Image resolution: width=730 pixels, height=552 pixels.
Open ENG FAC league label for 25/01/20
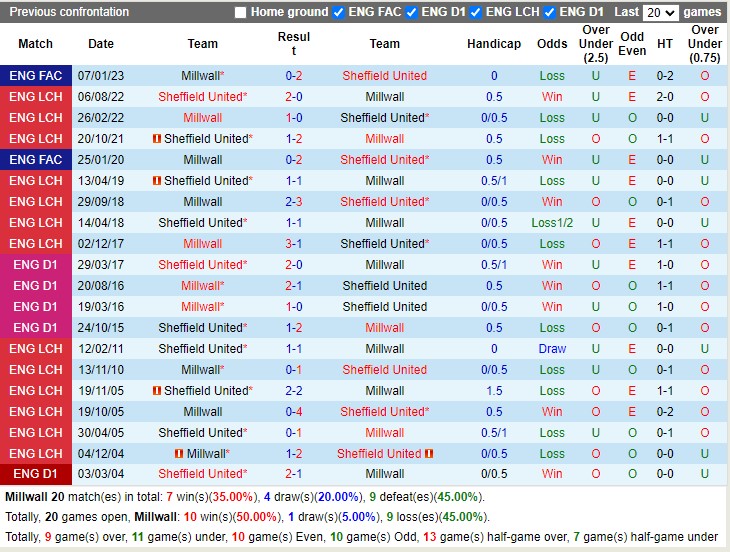coord(36,160)
